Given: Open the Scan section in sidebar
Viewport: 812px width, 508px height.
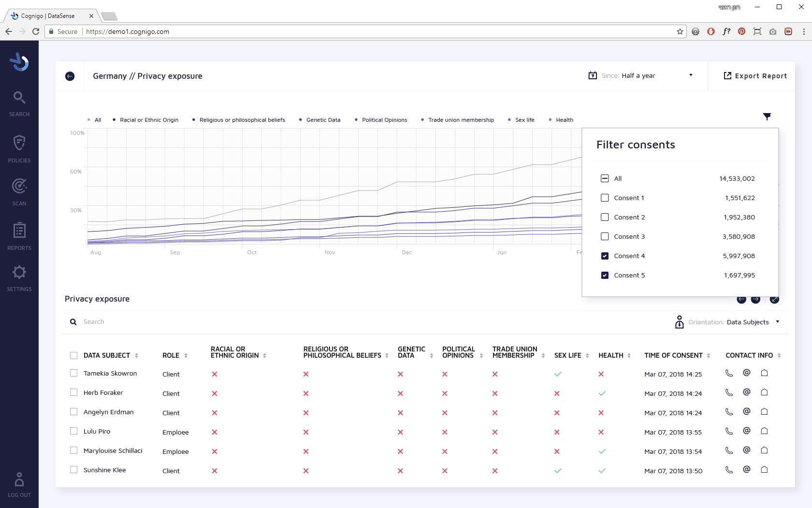Looking at the screenshot, I should coord(19,191).
